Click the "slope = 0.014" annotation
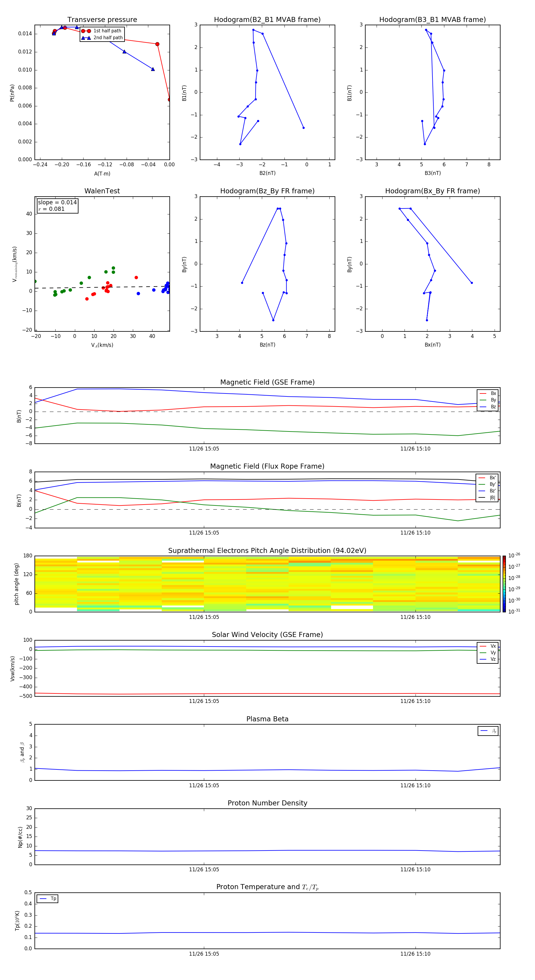 [x=57, y=203]
